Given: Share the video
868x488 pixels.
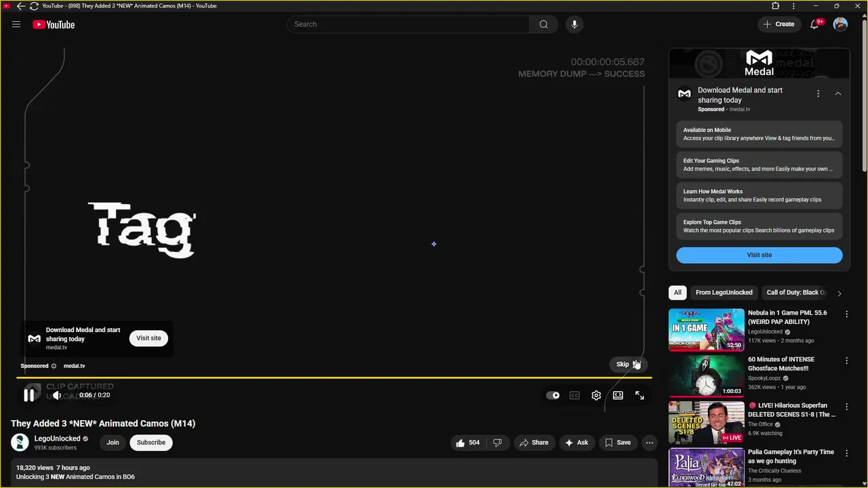Looking at the screenshot, I should pyautogui.click(x=534, y=443).
